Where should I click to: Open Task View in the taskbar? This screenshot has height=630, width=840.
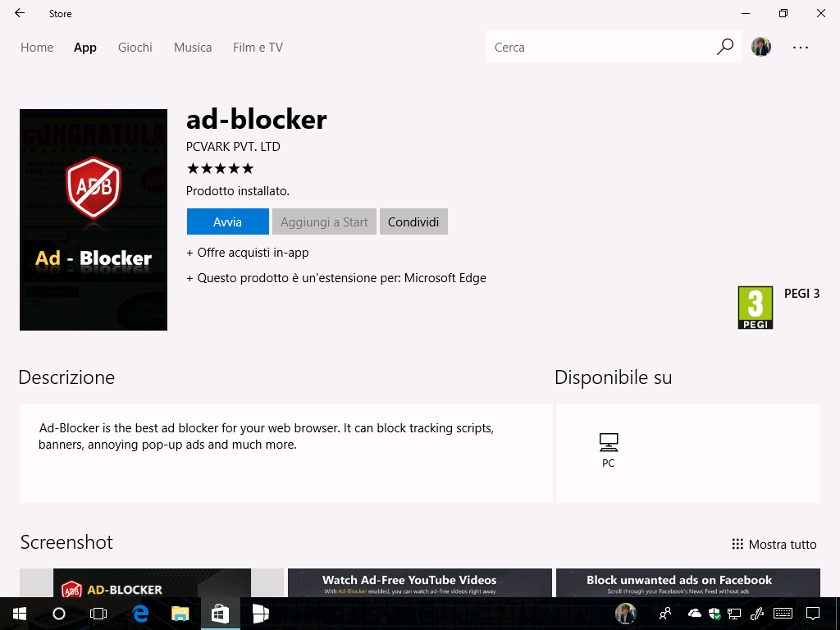pos(98,614)
